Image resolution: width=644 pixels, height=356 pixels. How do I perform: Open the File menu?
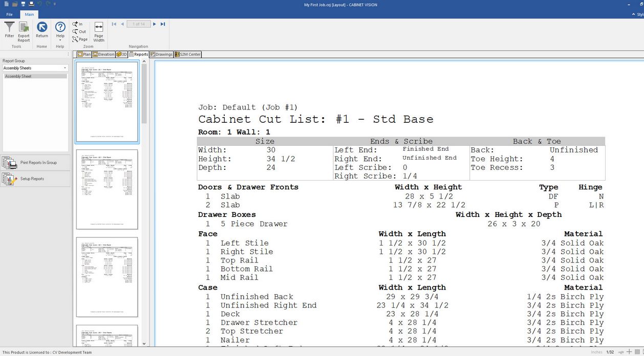pos(9,14)
